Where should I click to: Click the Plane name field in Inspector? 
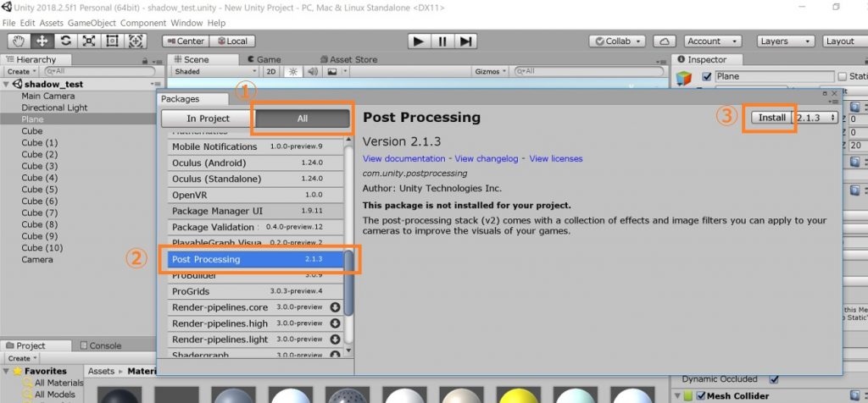pyautogui.click(x=775, y=76)
